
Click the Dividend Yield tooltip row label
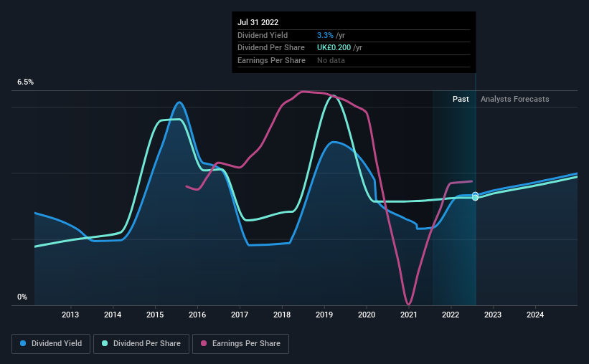[x=263, y=35]
